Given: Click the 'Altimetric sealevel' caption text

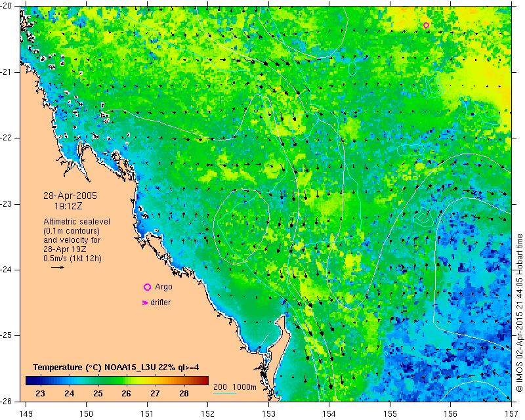Looking at the screenshot, I should [77, 222].
